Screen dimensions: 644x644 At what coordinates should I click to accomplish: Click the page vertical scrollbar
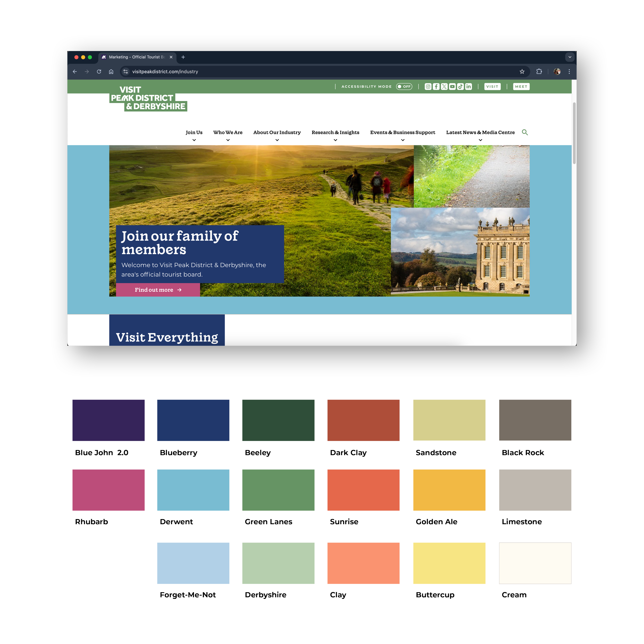point(574,133)
